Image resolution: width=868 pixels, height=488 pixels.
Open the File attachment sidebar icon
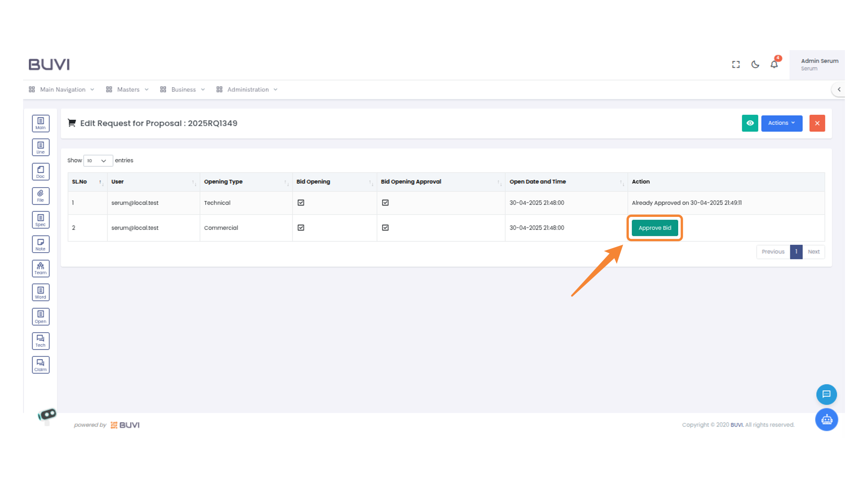click(x=41, y=196)
